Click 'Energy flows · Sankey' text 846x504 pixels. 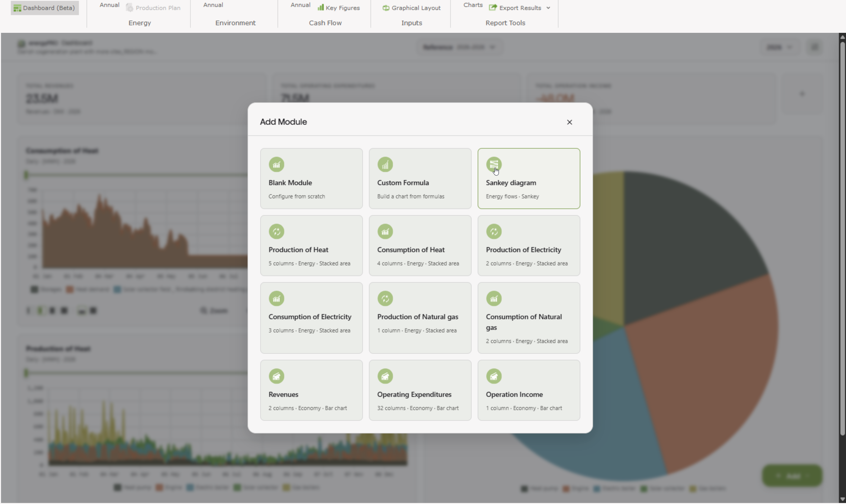[x=513, y=197]
